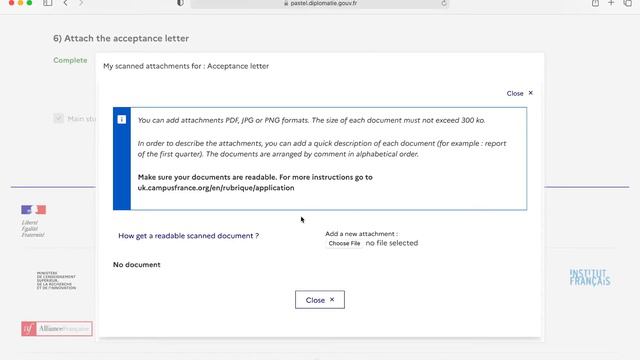This screenshot has height=360, width=640.
Task: Go back with the browser back arrow
Action: [x=65, y=3]
